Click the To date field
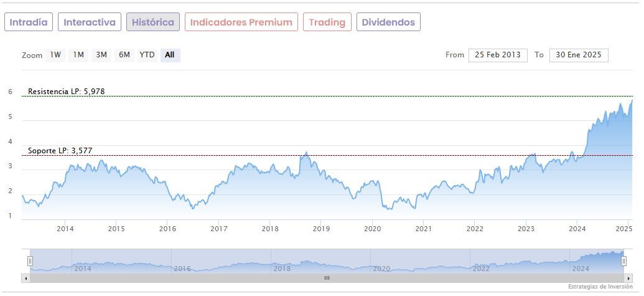 point(578,55)
